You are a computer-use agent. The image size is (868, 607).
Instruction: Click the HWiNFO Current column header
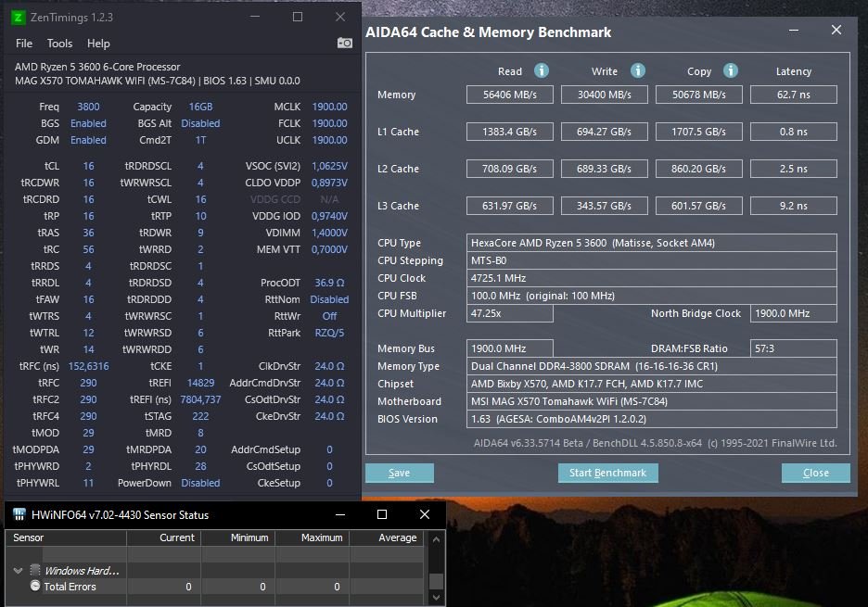[164, 537]
